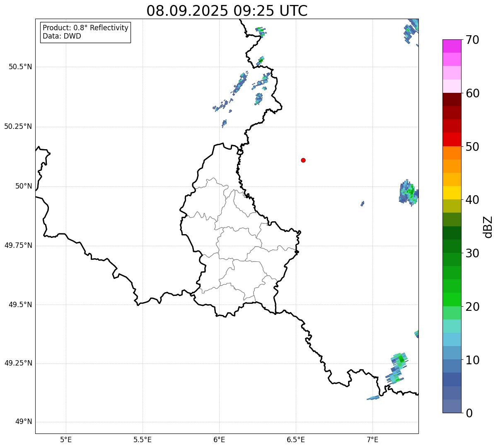This screenshot has width=498, height=448.
Task: Click the 49.25°N latitude label
Action: point(18,363)
